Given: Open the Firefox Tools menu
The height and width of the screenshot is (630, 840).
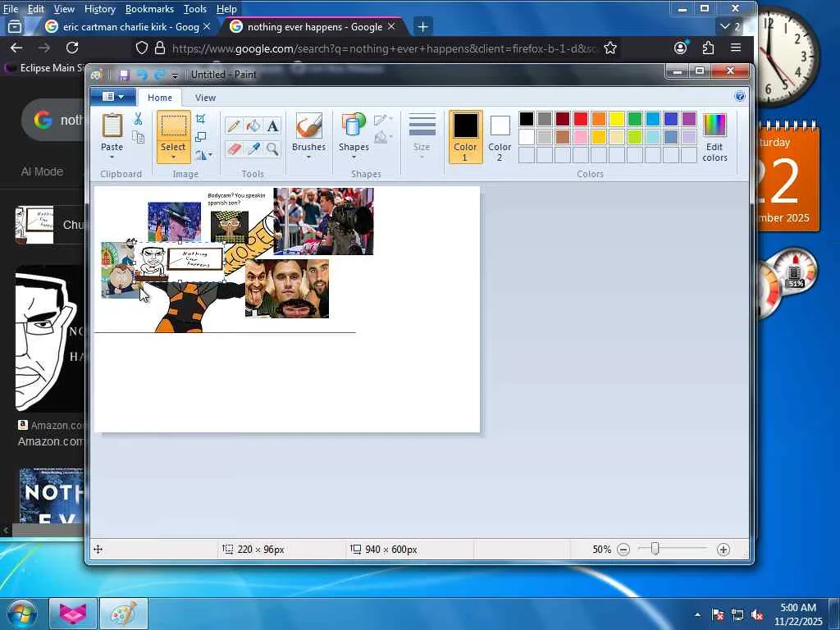Looking at the screenshot, I should pos(195,9).
